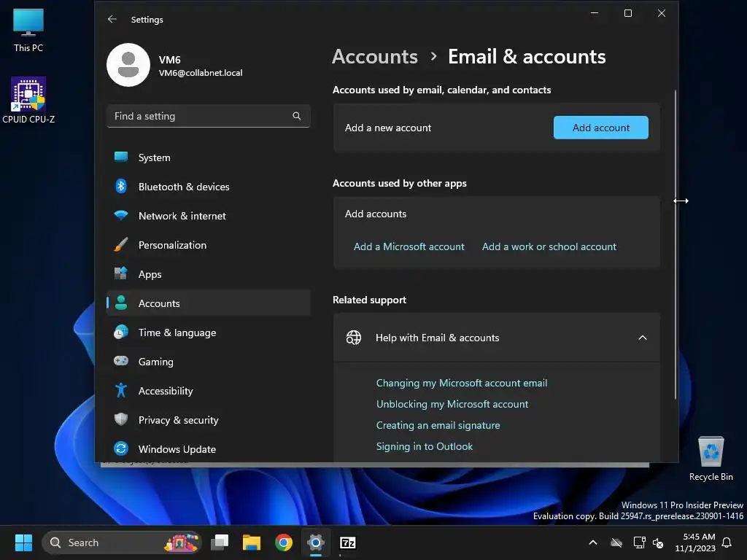
Task: Click the globe icon beside Help with Email
Action: 354,338
